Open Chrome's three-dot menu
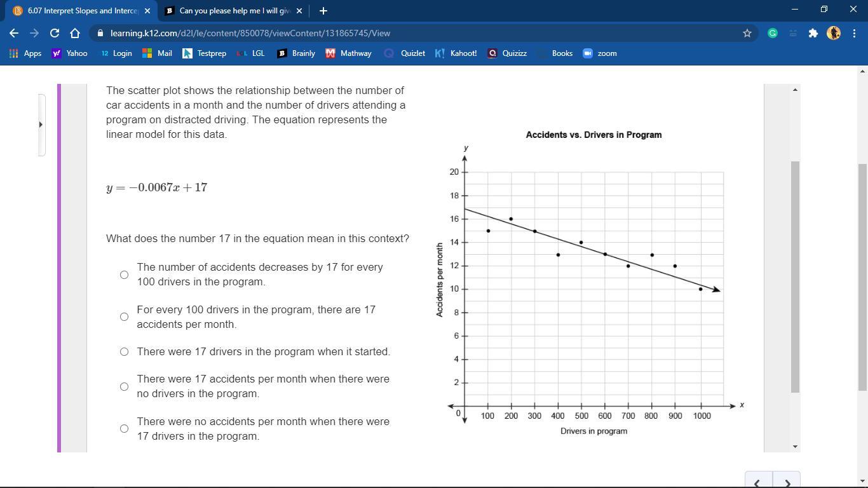 point(855,33)
